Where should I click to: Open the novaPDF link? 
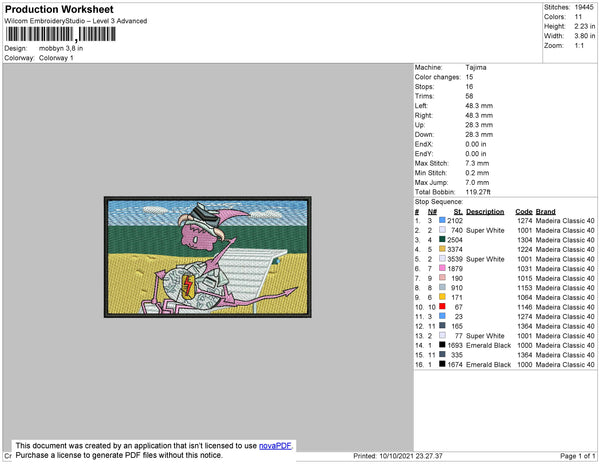[x=275, y=446]
